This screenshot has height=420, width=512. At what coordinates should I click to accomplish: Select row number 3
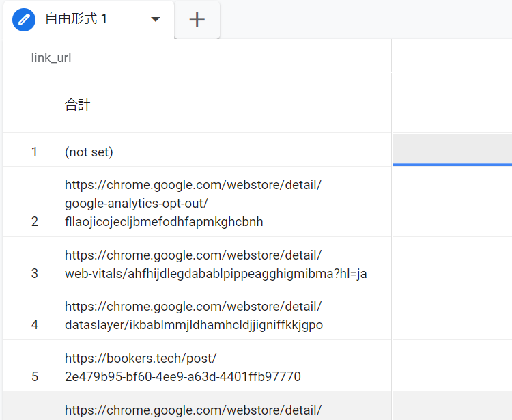[x=34, y=273]
